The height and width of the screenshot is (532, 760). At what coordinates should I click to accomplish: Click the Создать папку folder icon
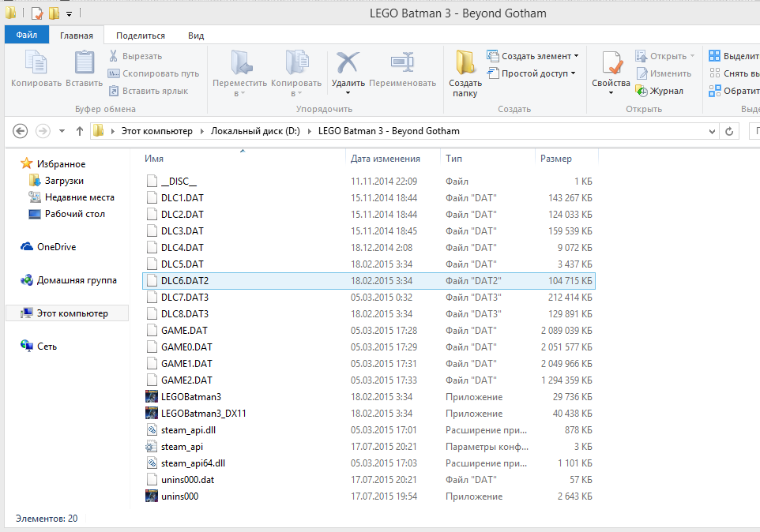[465, 64]
